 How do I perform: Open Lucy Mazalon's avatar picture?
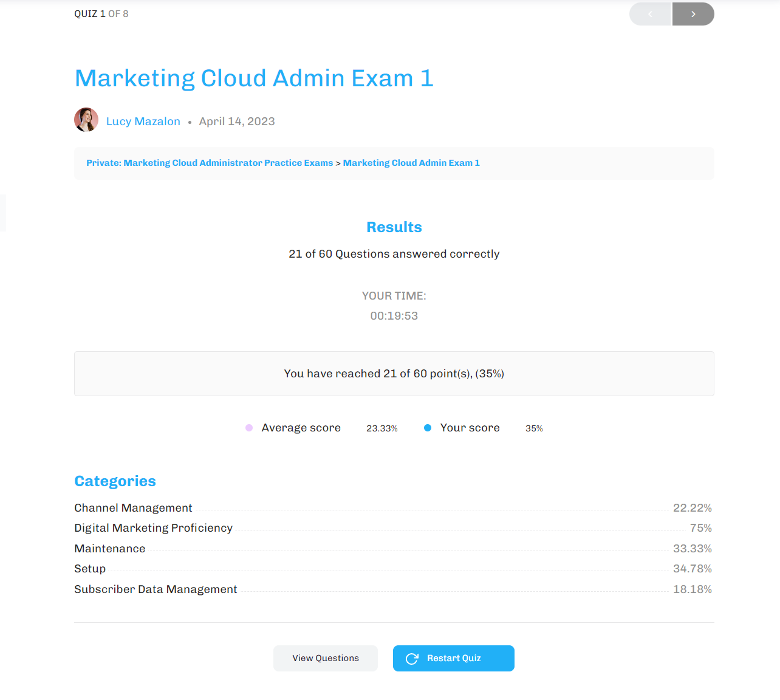click(x=86, y=120)
